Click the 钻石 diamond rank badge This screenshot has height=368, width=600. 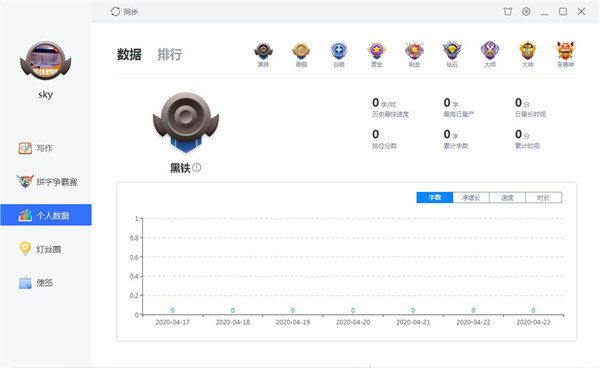click(452, 55)
